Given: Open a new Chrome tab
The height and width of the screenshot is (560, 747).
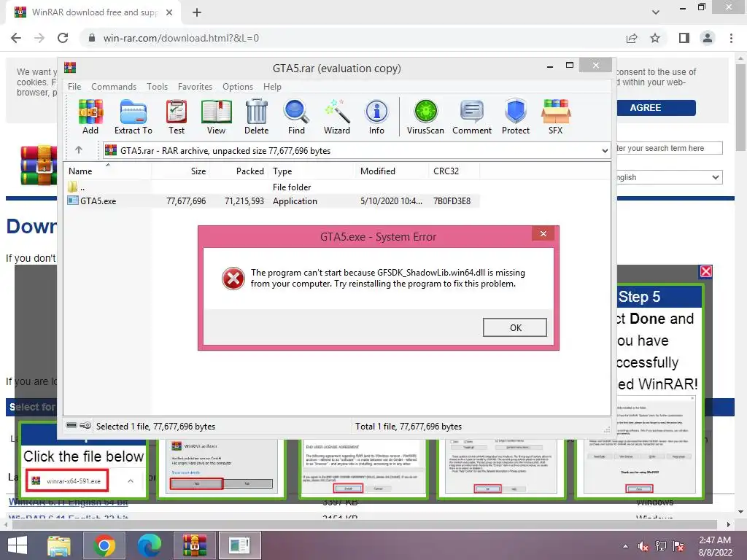Looking at the screenshot, I should [197, 12].
